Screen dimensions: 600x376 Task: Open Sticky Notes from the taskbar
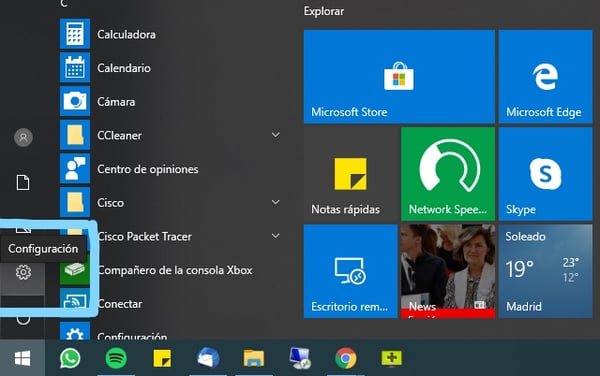pos(162,358)
